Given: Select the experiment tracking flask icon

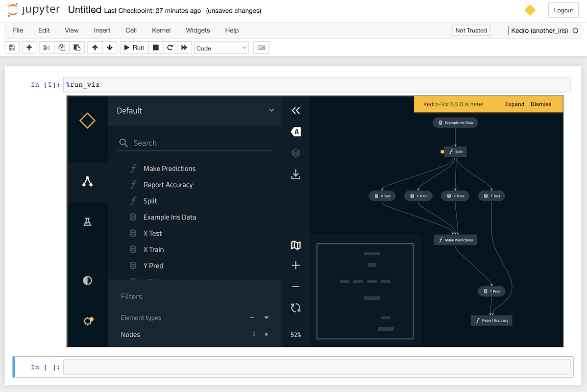Looking at the screenshot, I should tap(87, 221).
